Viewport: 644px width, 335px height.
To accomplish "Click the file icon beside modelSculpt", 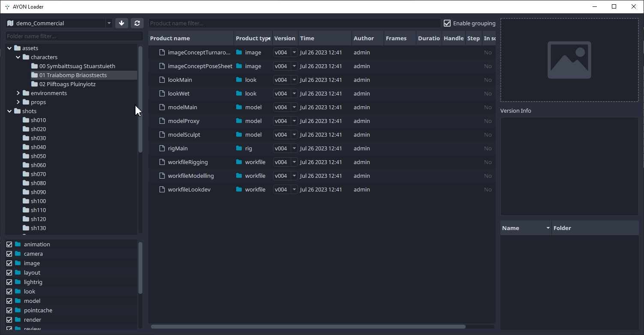I will (162, 135).
